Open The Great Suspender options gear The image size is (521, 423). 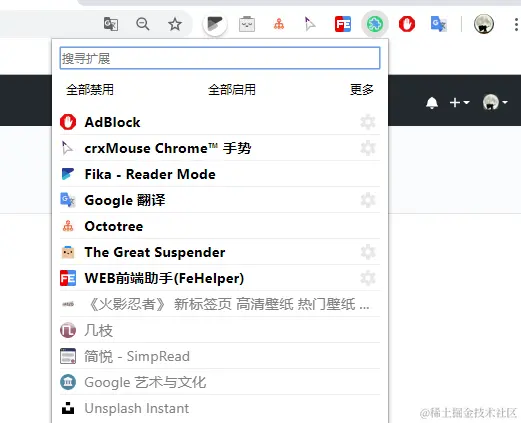point(368,252)
